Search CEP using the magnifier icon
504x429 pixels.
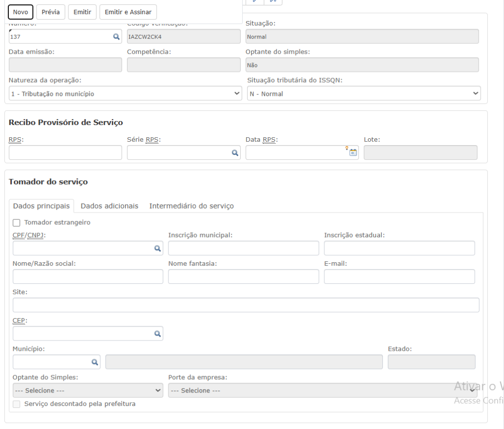tap(157, 334)
